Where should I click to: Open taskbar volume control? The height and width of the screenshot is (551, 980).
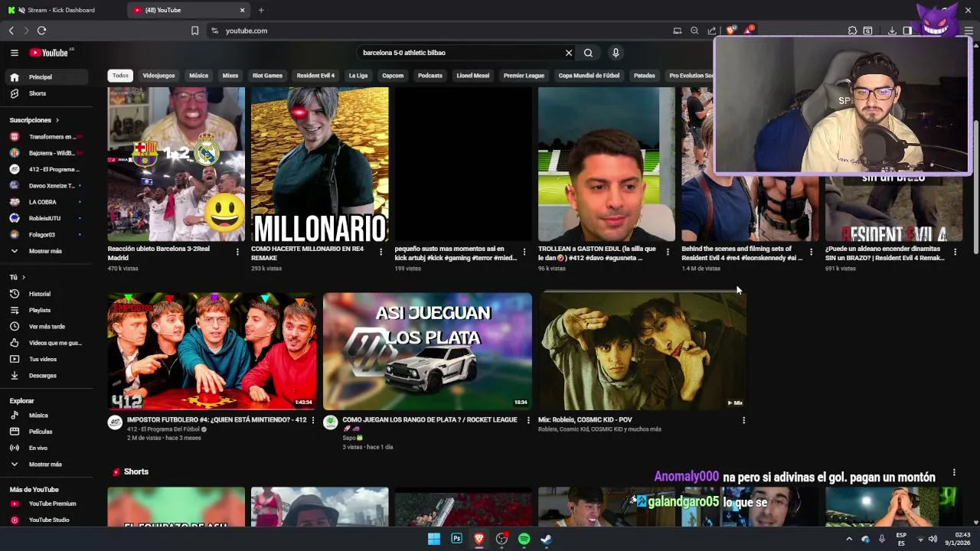tap(933, 539)
